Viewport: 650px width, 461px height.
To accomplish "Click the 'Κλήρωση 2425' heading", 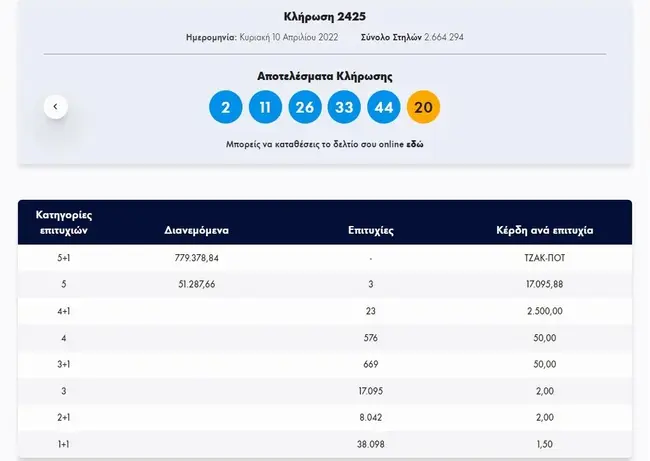I will click(325, 17).
